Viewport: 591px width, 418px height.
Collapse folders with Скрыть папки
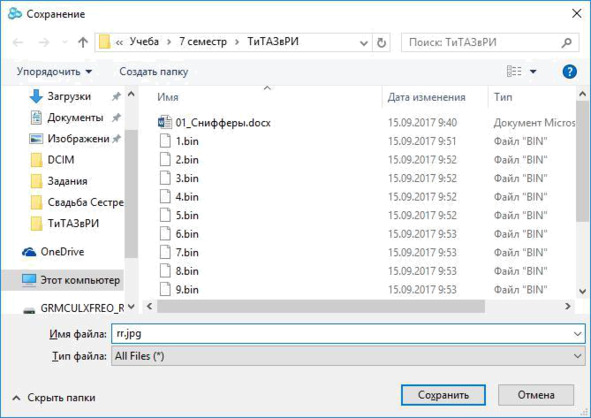(54, 398)
